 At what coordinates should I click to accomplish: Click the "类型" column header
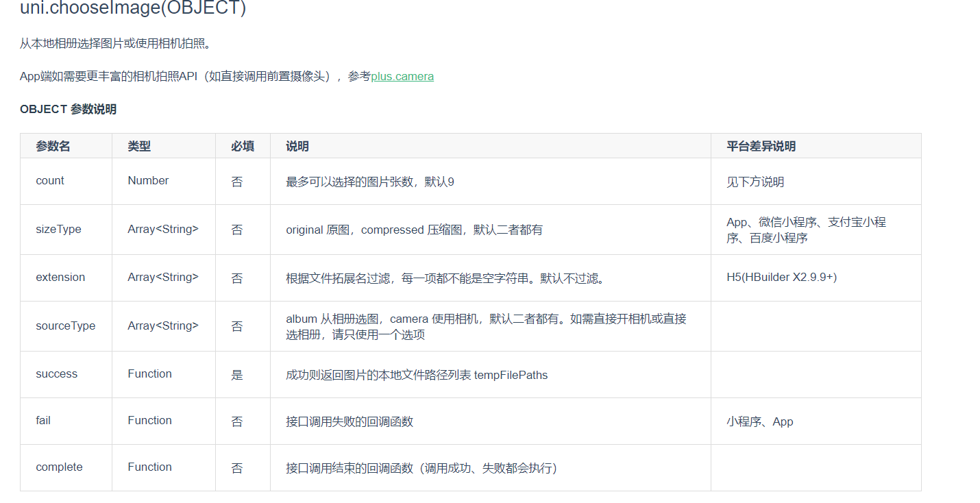pos(139,146)
